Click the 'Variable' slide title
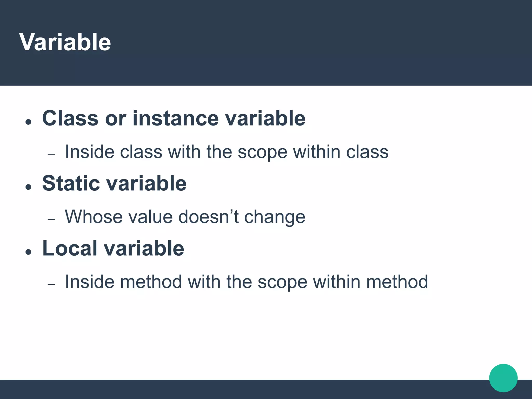The image size is (532, 399). pyautogui.click(x=65, y=42)
